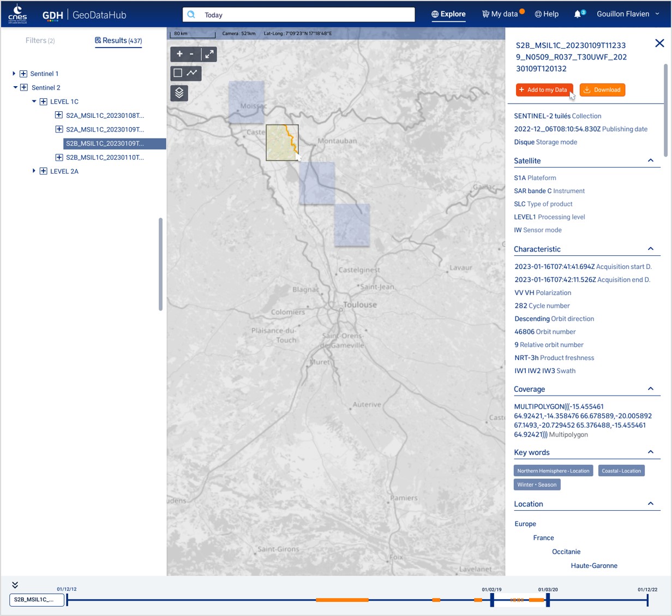Open the map layers panel
This screenshot has height=616, width=672.
tap(179, 93)
